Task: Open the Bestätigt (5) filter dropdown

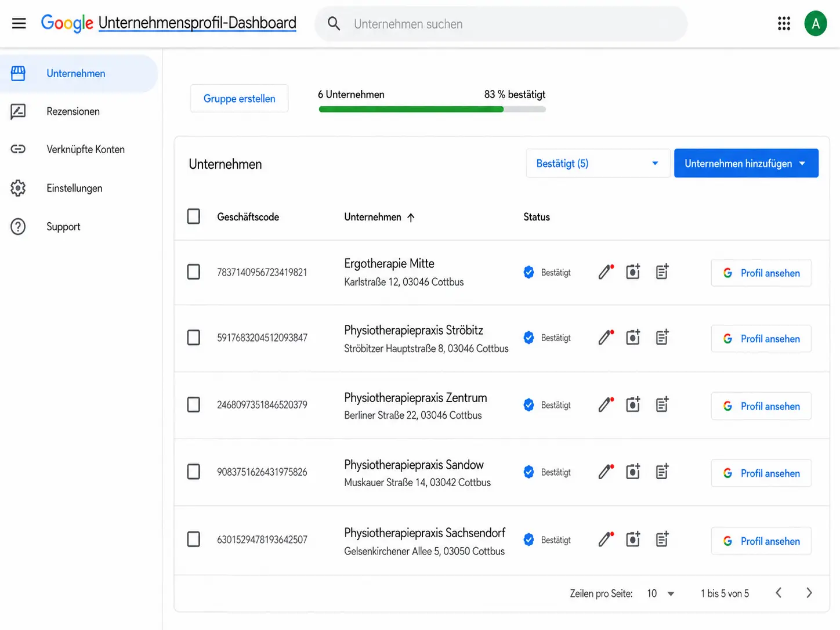Action: (598, 164)
